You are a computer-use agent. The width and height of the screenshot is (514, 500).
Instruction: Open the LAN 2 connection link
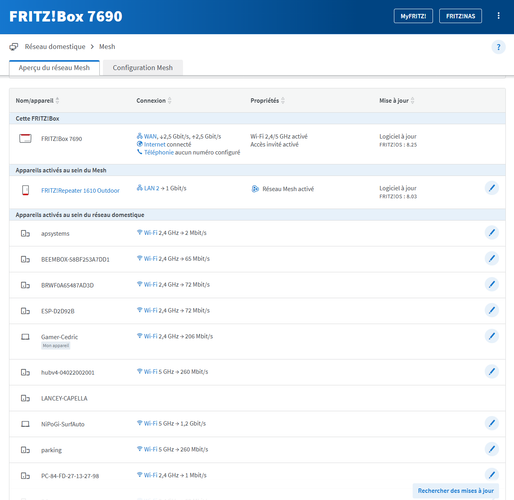click(151, 188)
